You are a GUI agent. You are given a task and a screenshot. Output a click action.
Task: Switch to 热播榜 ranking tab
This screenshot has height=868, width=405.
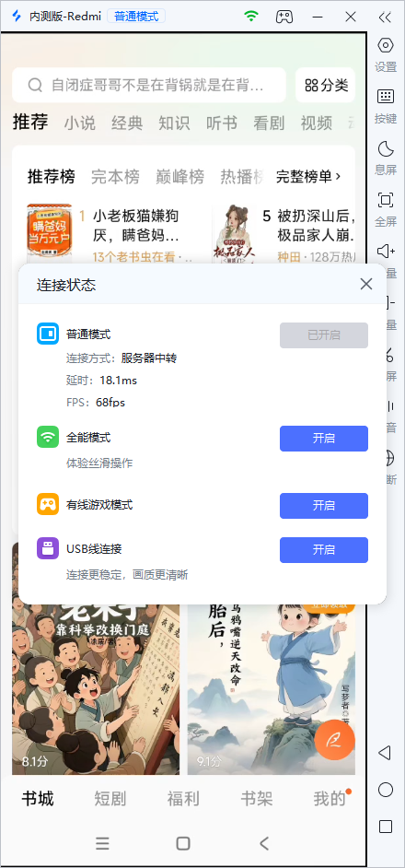pyautogui.click(x=242, y=177)
